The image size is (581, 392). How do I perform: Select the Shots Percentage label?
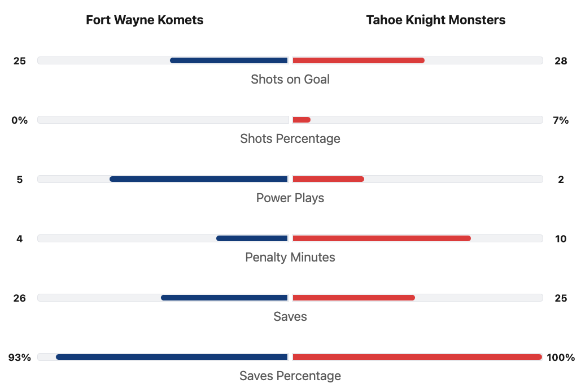[x=290, y=138]
